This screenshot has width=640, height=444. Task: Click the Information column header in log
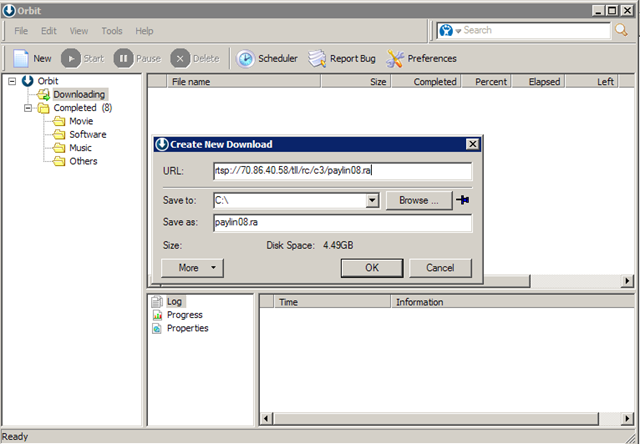coord(513,302)
